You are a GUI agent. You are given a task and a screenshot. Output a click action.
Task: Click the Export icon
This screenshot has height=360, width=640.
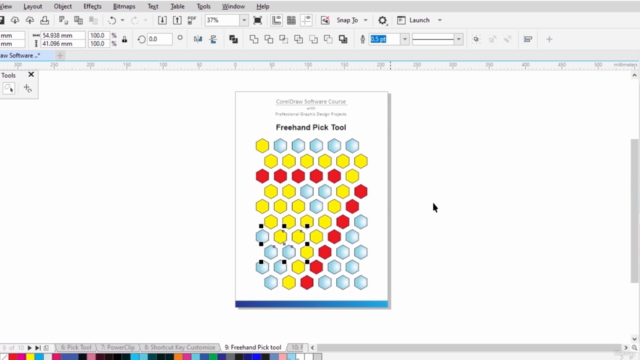click(x=177, y=20)
